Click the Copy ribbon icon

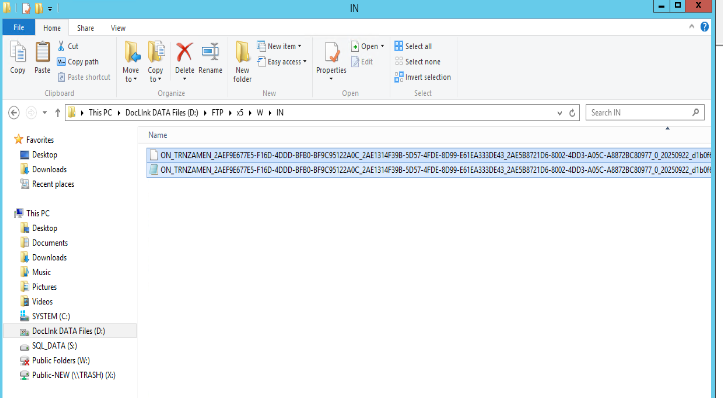(18, 58)
